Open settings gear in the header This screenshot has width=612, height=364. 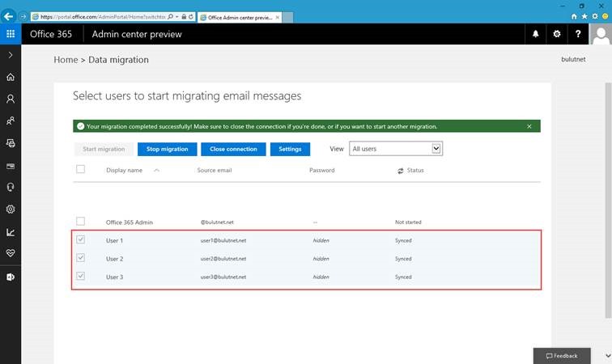(557, 34)
